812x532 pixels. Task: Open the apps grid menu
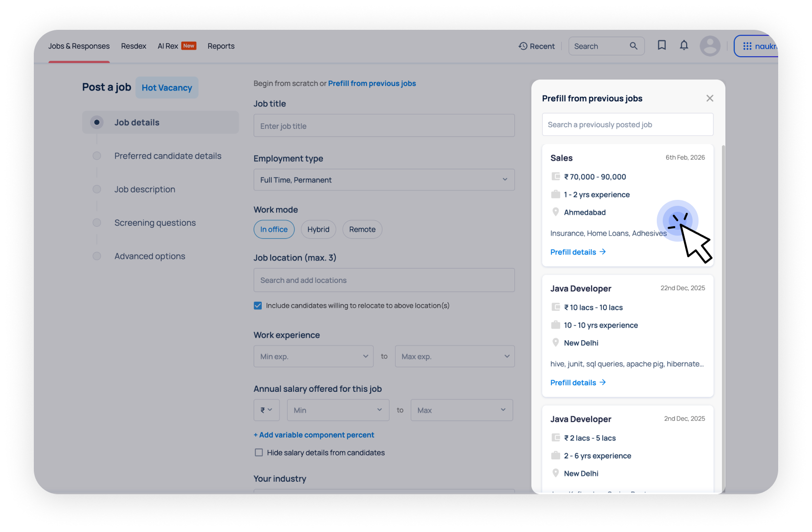pyautogui.click(x=747, y=46)
